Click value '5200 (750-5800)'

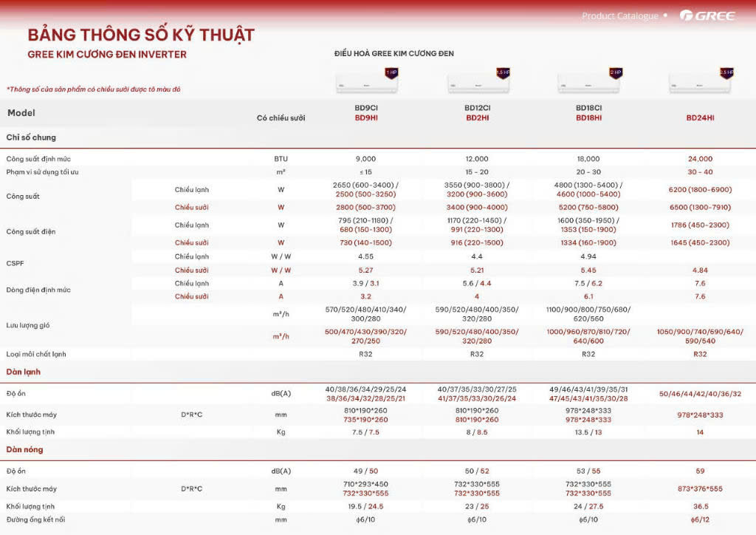coord(588,208)
